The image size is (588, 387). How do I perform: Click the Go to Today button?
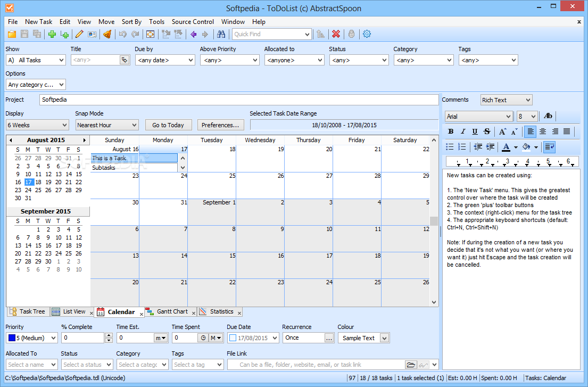[x=168, y=125]
